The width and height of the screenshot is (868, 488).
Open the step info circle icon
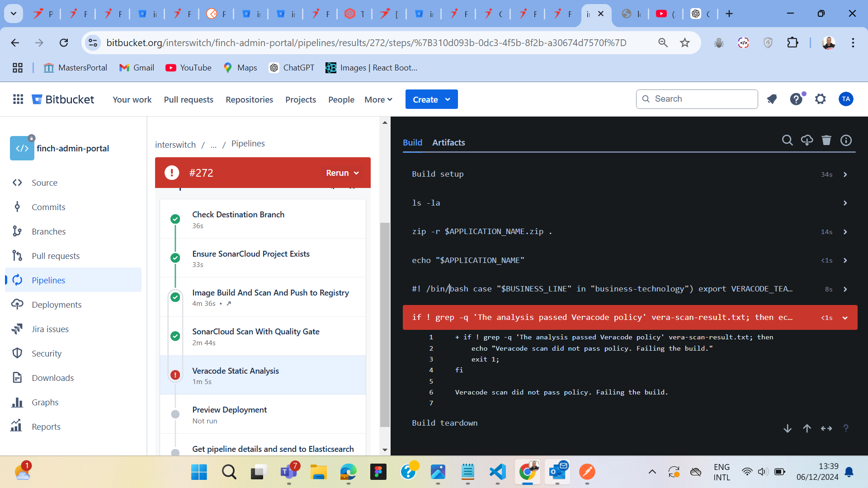(x=846, y=141)
